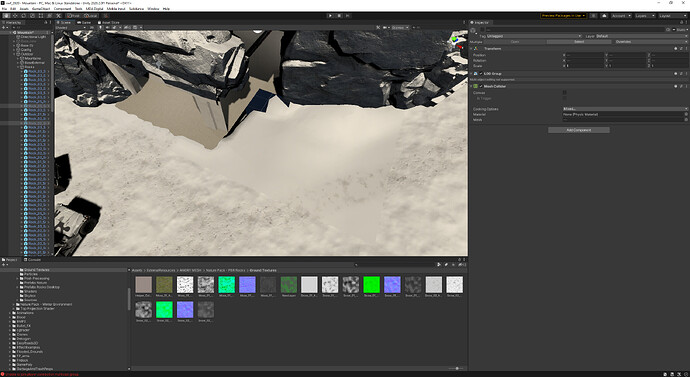Collapse the Transform component
Viewport: 690px width, 377px height.
tap(472, 48)
